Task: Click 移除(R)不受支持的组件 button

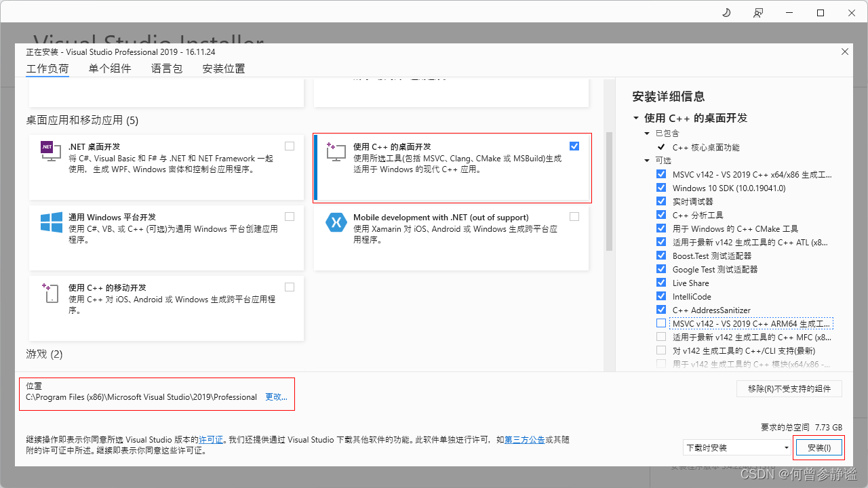Action: tap(789, 388)
